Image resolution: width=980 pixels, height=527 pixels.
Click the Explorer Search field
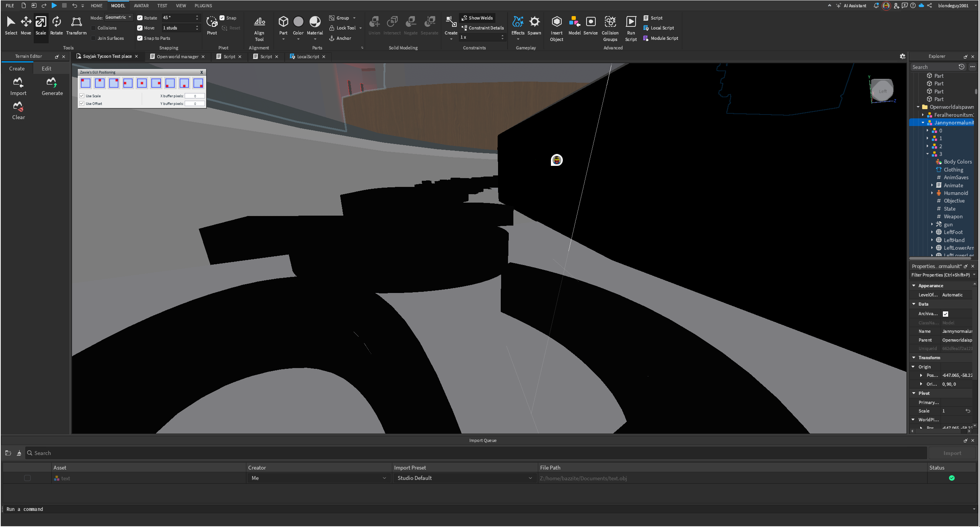[x=933, y=67]
